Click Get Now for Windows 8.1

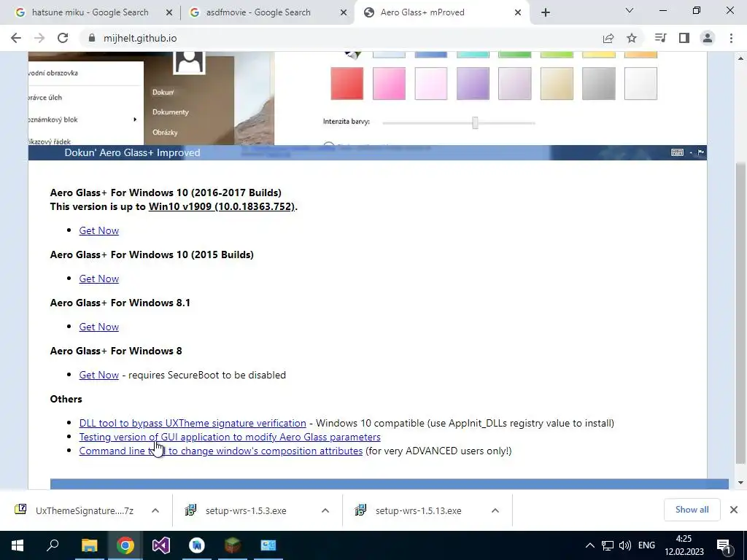pyautogui.click(x=98, y=327)
